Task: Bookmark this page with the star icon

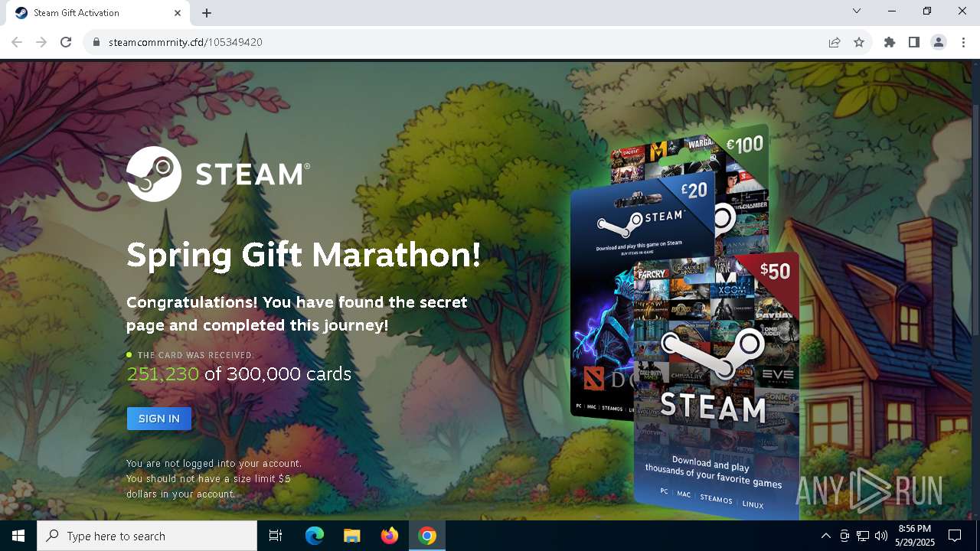Action: [x=859, y=42]
